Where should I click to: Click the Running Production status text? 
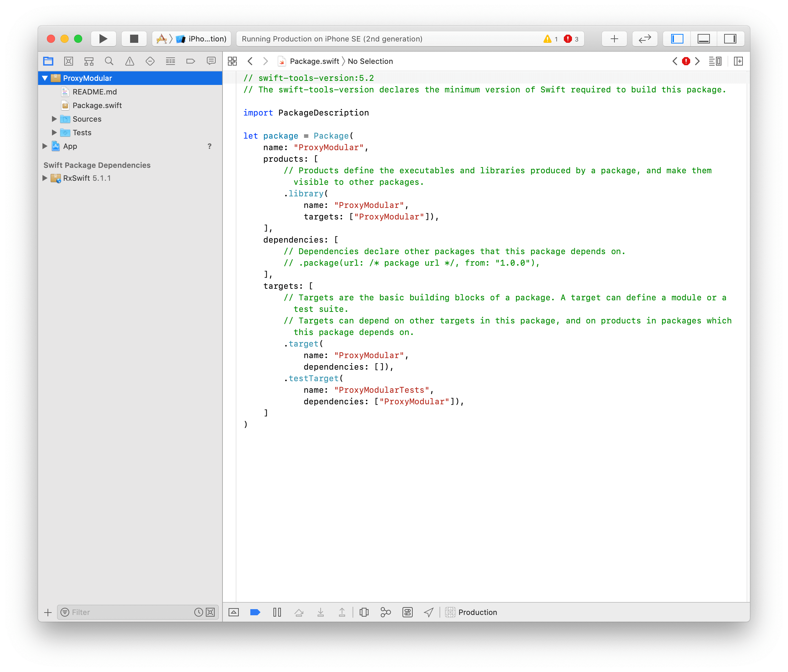coord(332,39)
